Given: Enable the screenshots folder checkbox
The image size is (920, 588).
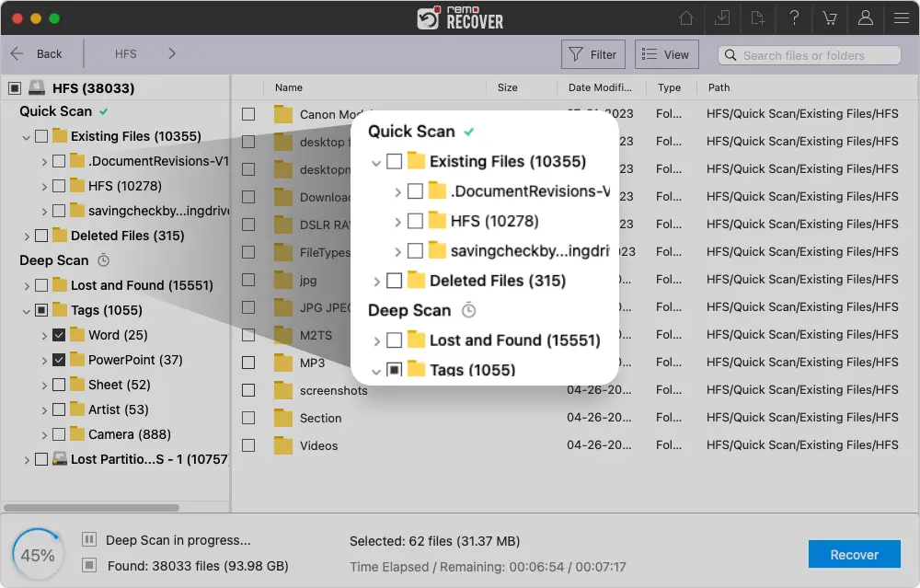Looking at the screenshot, I should [248, 390].
